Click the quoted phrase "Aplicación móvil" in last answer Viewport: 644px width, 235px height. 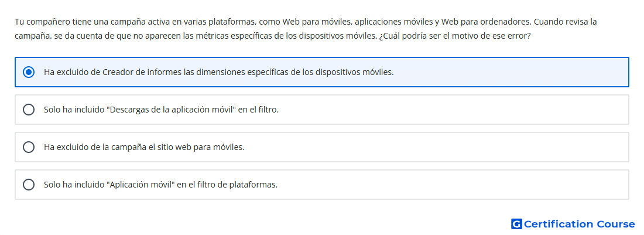pos(141,185)
